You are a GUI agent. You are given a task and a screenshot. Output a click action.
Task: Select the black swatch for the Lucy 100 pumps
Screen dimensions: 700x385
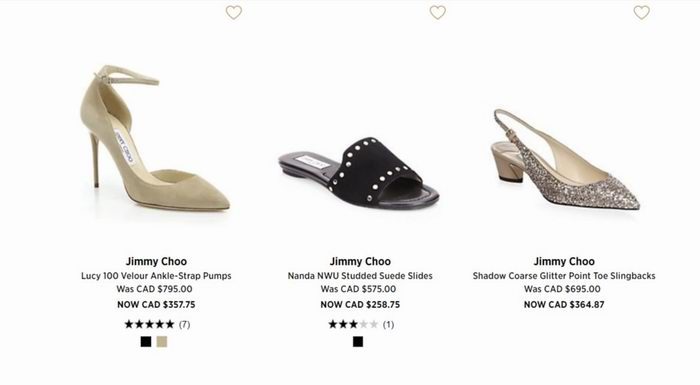tap(146, 342)
